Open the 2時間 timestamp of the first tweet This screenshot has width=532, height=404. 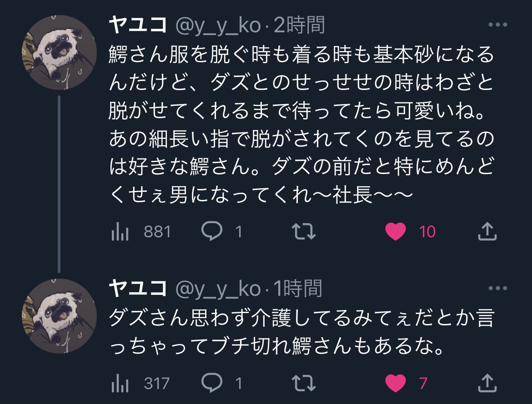click(x=299, y=25)
